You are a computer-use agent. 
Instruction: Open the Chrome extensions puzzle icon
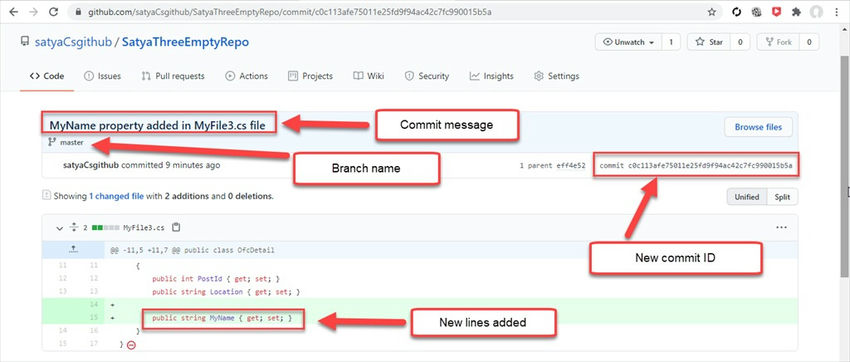click(796, 12)
